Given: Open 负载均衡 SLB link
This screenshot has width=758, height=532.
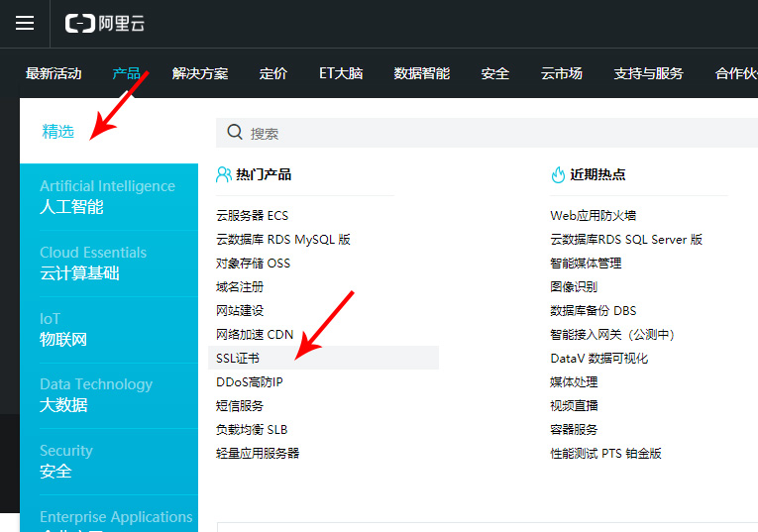Looking at the screenshot, I should coord(252,430).
